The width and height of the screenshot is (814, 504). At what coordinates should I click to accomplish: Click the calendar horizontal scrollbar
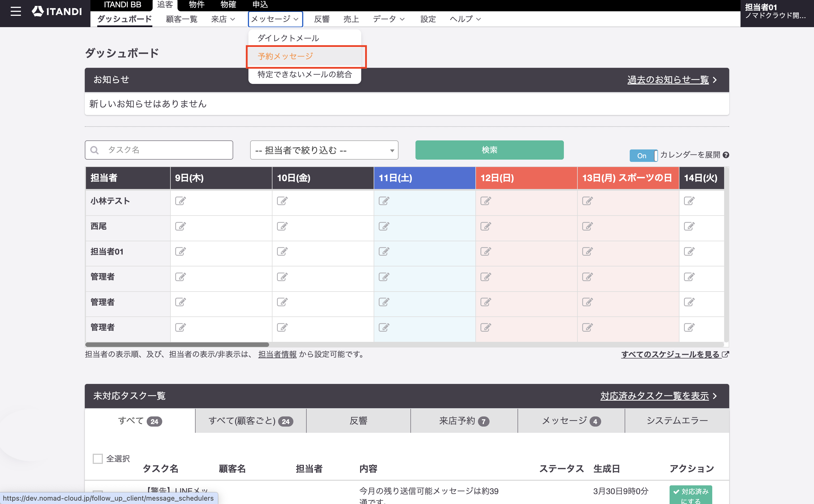[177, 344]
